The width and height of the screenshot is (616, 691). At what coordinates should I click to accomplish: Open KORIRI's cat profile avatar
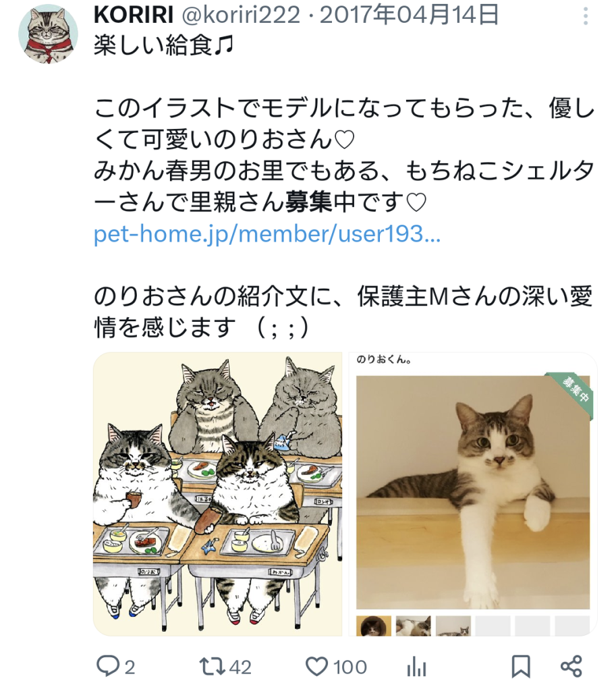[x=48, y=34]
